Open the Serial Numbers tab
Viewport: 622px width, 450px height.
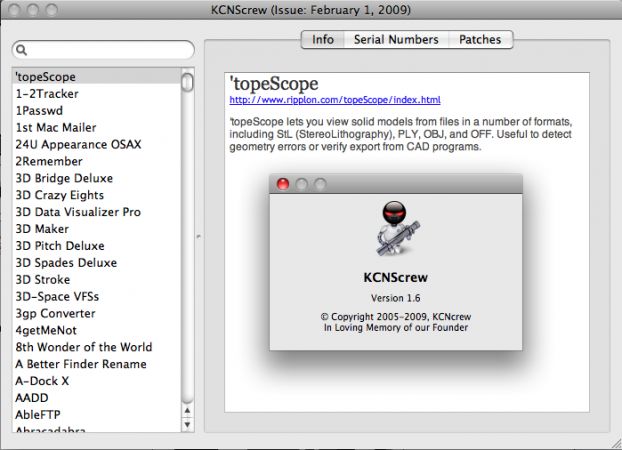(396, 40)
